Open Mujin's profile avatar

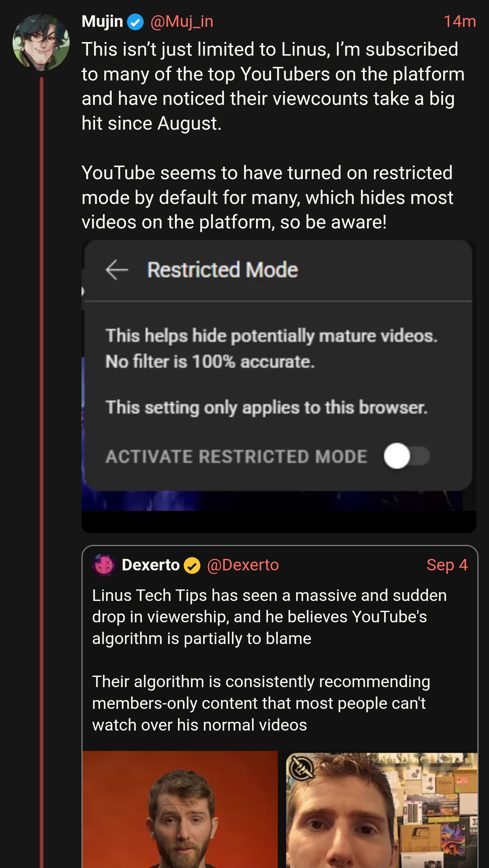coord(41,42)
